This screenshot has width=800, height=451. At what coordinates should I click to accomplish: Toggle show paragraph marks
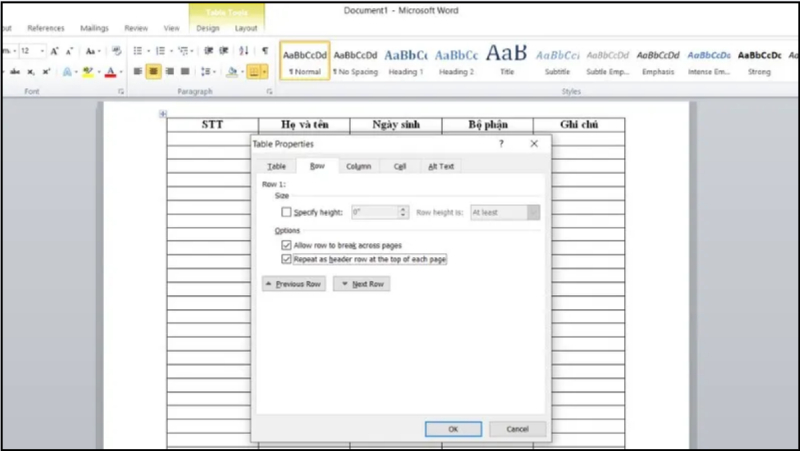265,51
